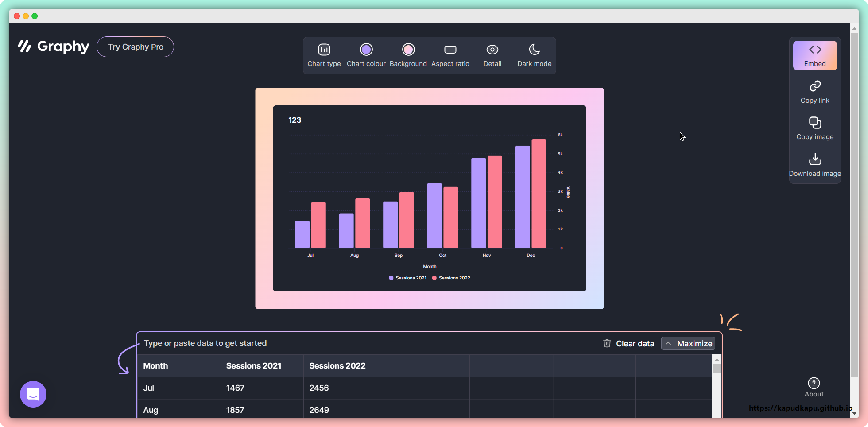Screen dimensions: 868x427
Task: Select the Month column header
Action: click(155, 366)
